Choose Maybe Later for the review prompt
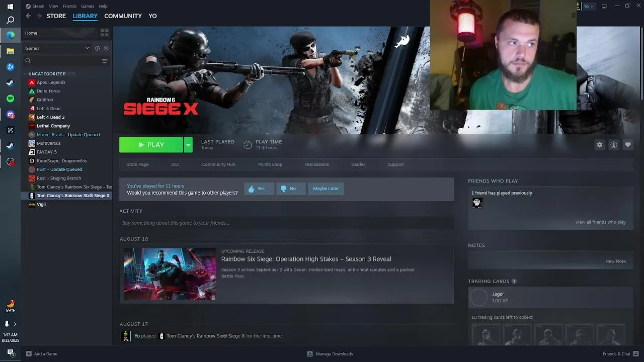This screenshot has width=644, height=362. [x=326, y=189]
